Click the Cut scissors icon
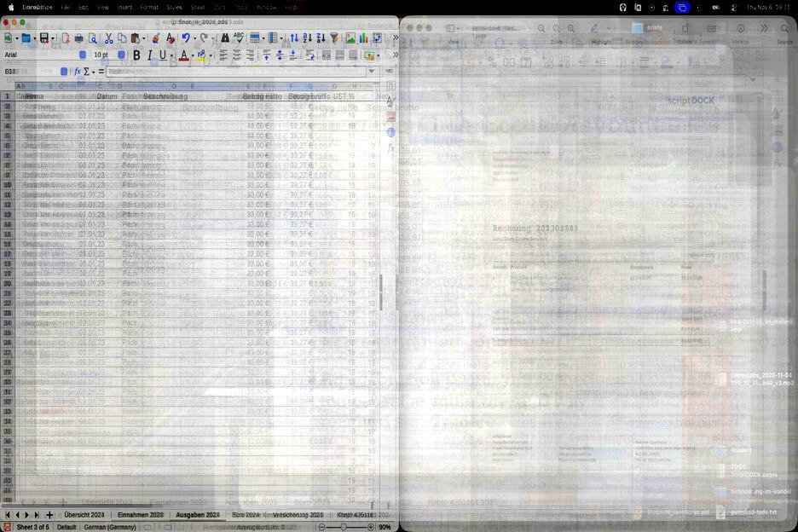This screenshot has height=532, width=798. [x=108, y=38]
